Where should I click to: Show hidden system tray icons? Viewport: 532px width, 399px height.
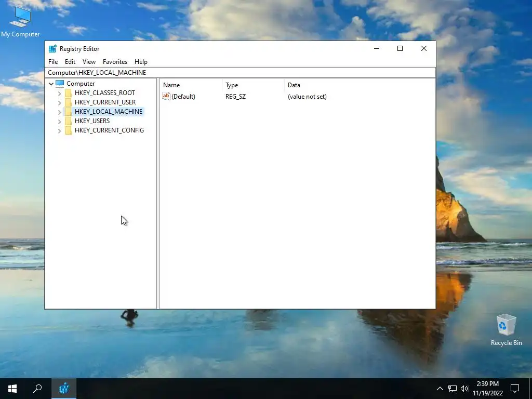tap(440, 389)
